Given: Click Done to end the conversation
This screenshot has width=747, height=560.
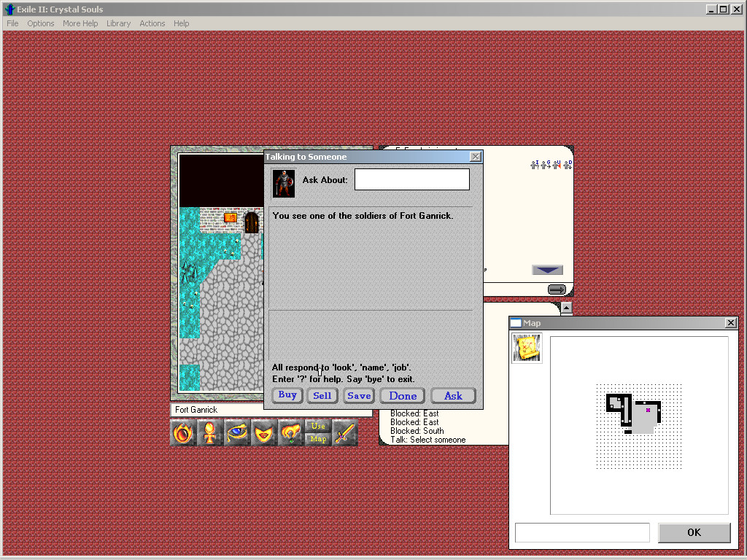Looking at the screenshot, I should click(x=403, y=396).
